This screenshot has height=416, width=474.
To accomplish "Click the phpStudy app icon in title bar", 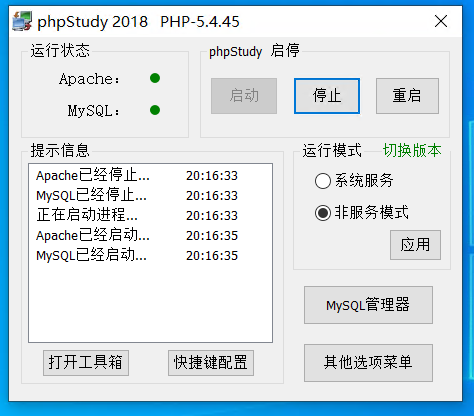I will [22, 21].
